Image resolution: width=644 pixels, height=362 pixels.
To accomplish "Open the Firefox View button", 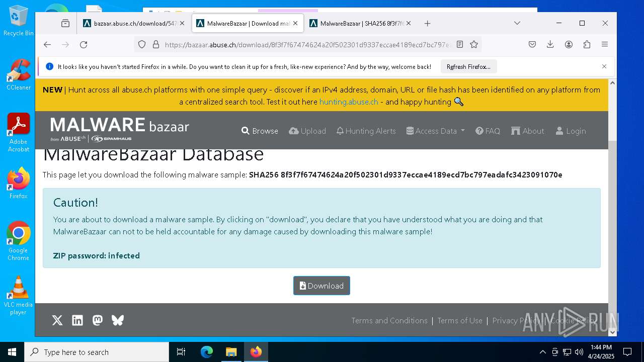I will point(65,23).
